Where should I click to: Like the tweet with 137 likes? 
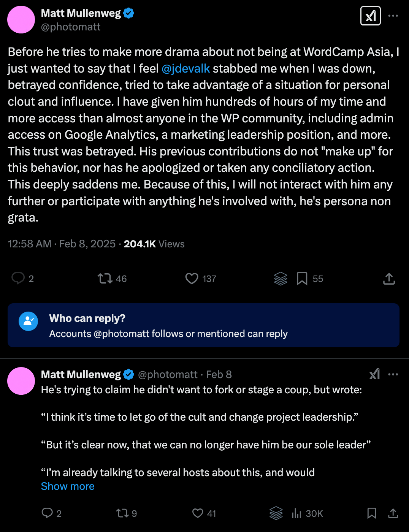[191, 279]
